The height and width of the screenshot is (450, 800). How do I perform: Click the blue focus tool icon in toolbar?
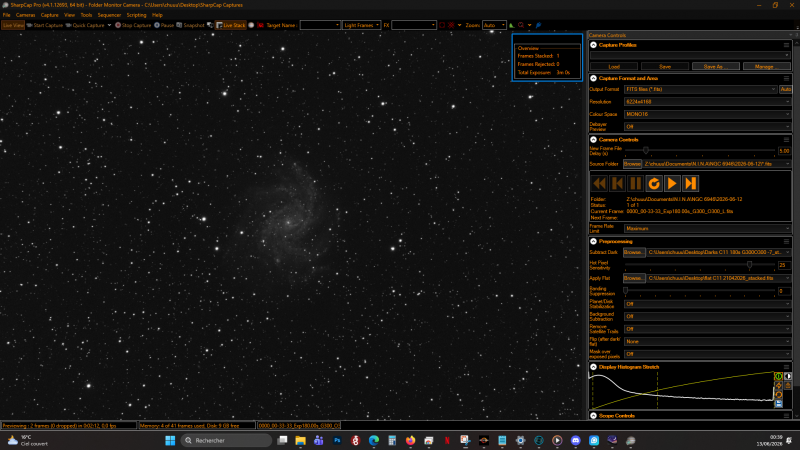[x=538, y=25]
